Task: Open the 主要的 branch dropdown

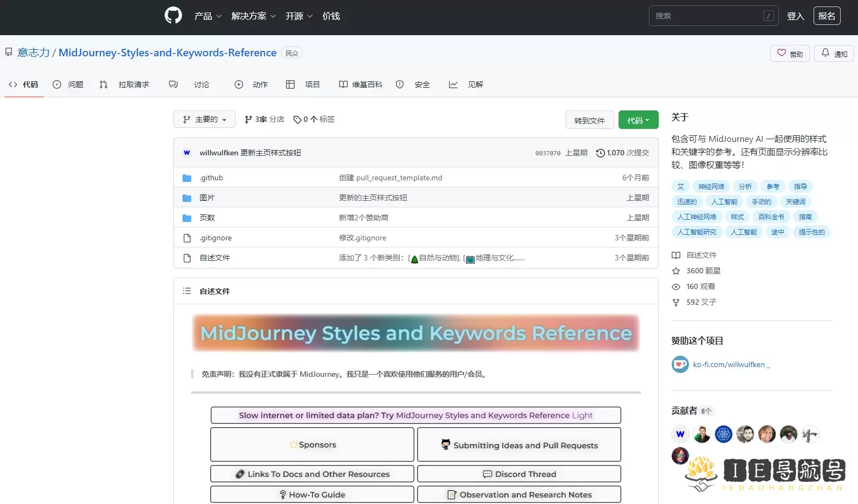Action: point(204,119)
